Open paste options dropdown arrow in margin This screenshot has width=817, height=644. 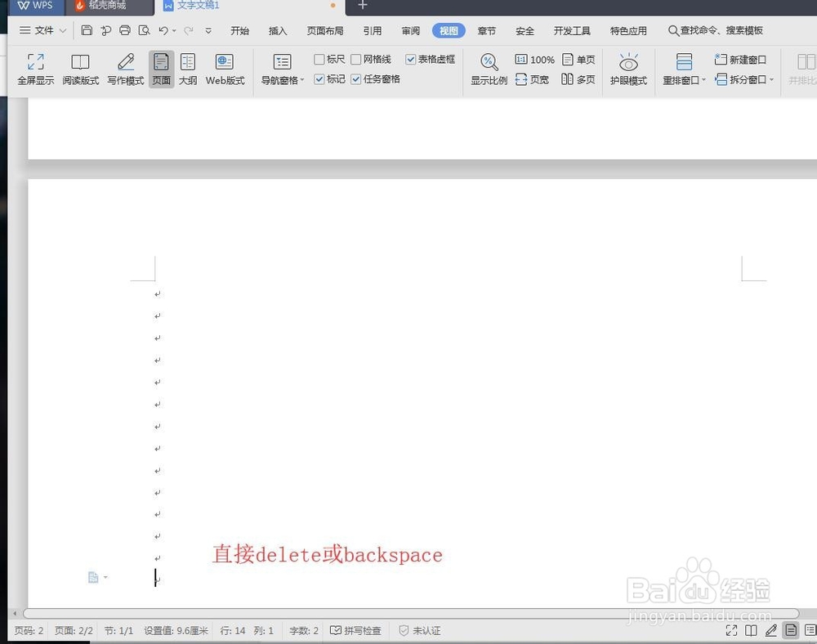click(105, 577)
